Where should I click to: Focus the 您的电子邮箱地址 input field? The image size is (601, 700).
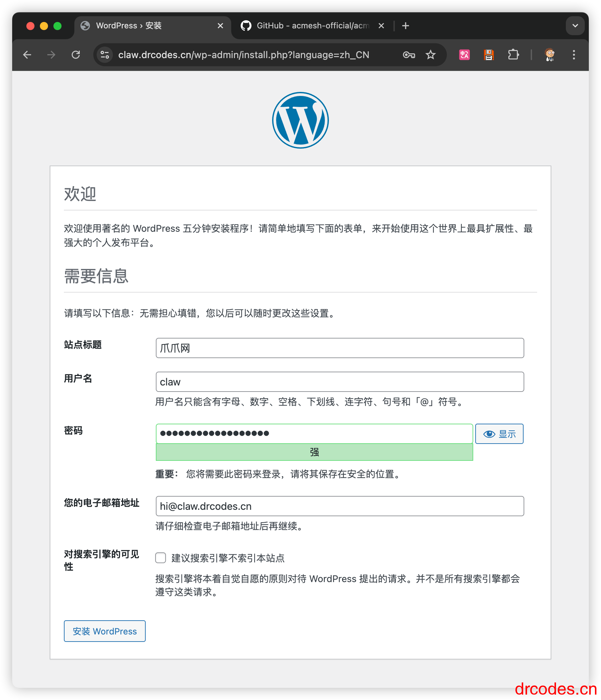click(340, 506)
